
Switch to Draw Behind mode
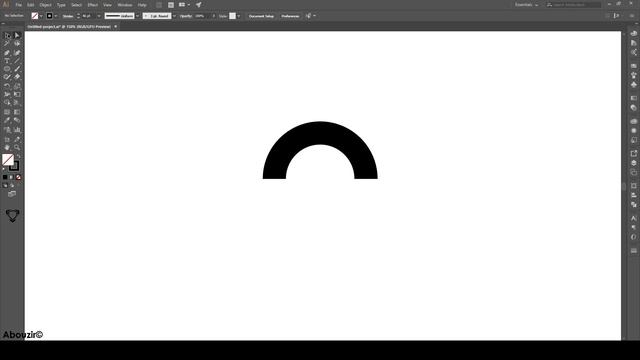(x=12, y=186)
